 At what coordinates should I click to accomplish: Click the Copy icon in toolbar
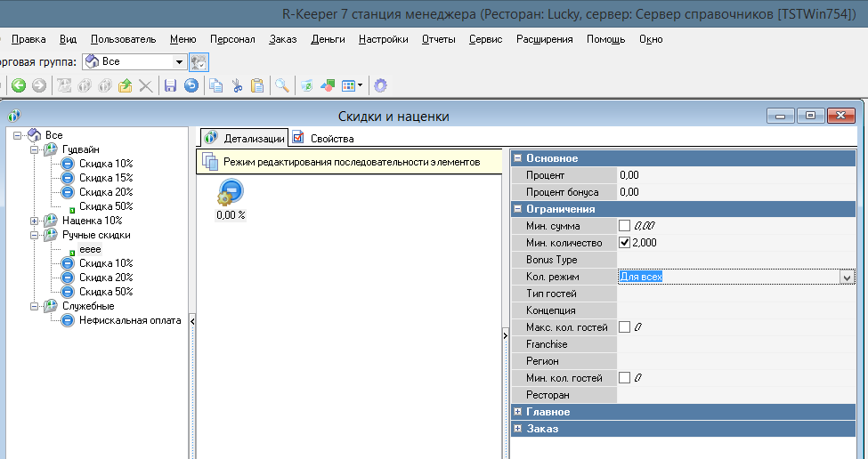pyautogui.click(x=216, y=85)
